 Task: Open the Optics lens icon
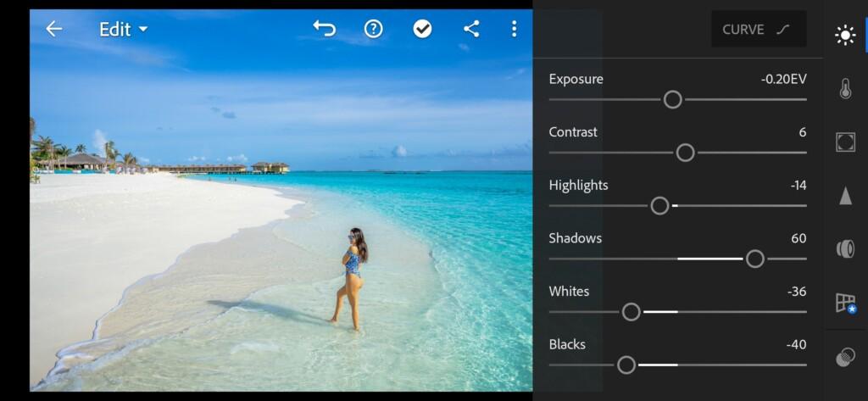coord(845,248)
